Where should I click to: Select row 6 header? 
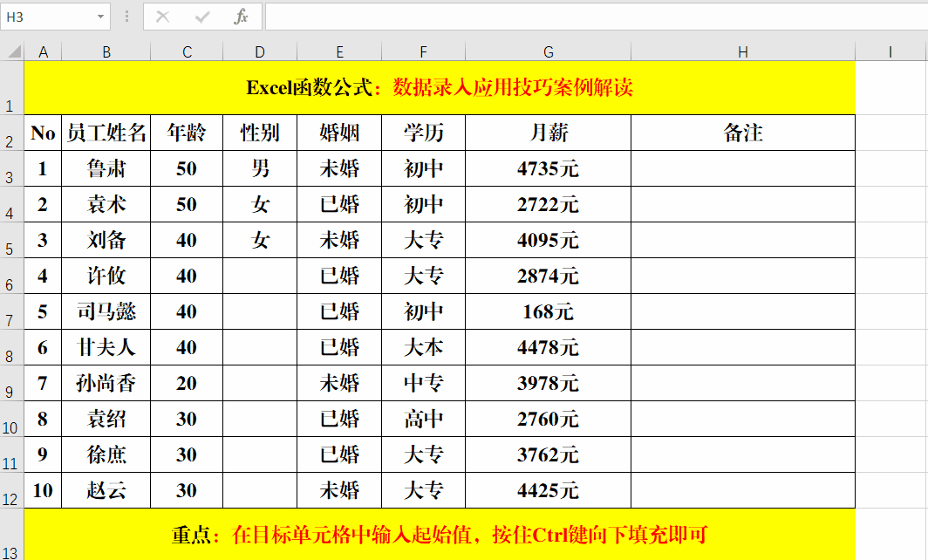point(12,276)
